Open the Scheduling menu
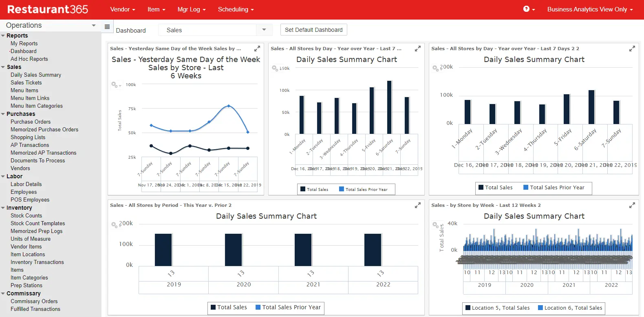The height and width of the screenshot is (317, 644). [x=236, y=9]
